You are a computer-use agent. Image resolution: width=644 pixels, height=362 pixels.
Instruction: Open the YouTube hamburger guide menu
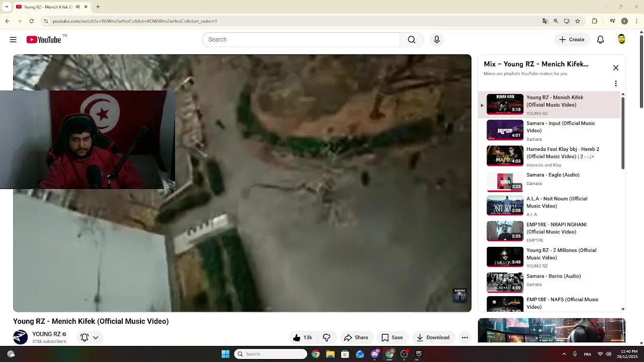(13, 40)
